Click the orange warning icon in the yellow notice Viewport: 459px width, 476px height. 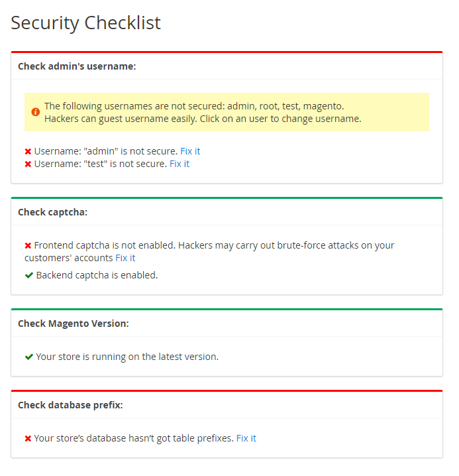point(36,112)
